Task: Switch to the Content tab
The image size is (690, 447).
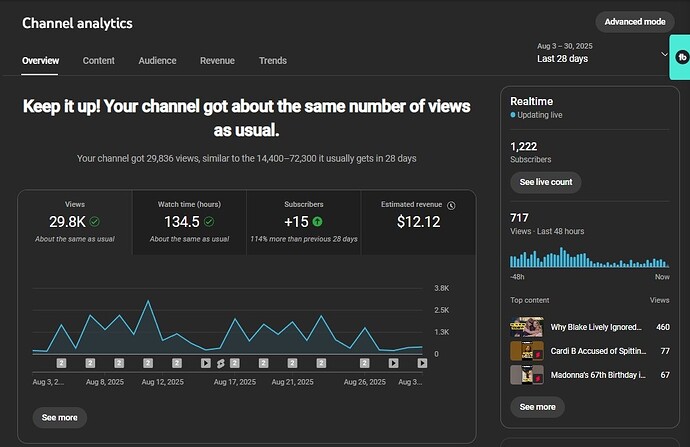Action: [x=98, y=61]
